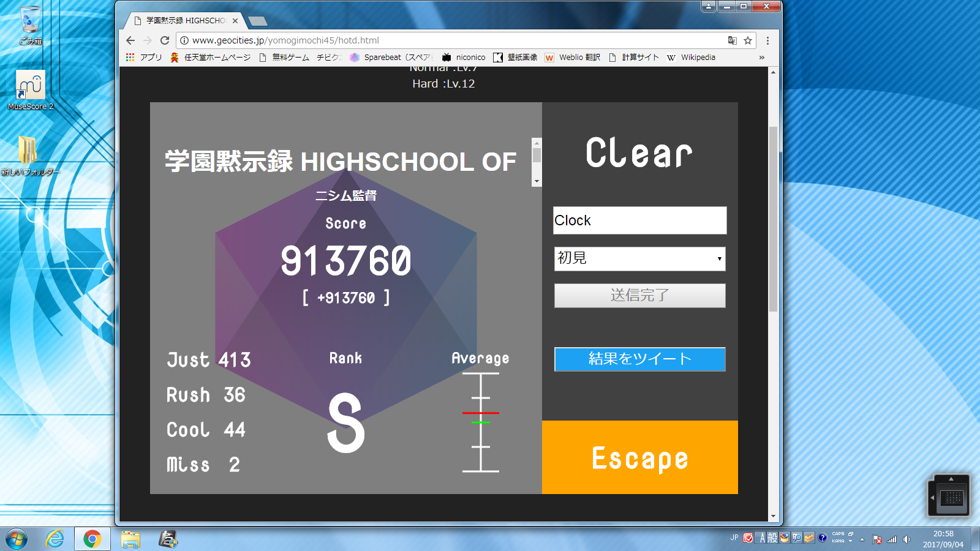Show hidden bookmarks with the chevron
The image size is (980, 551).
click(761, 58)
